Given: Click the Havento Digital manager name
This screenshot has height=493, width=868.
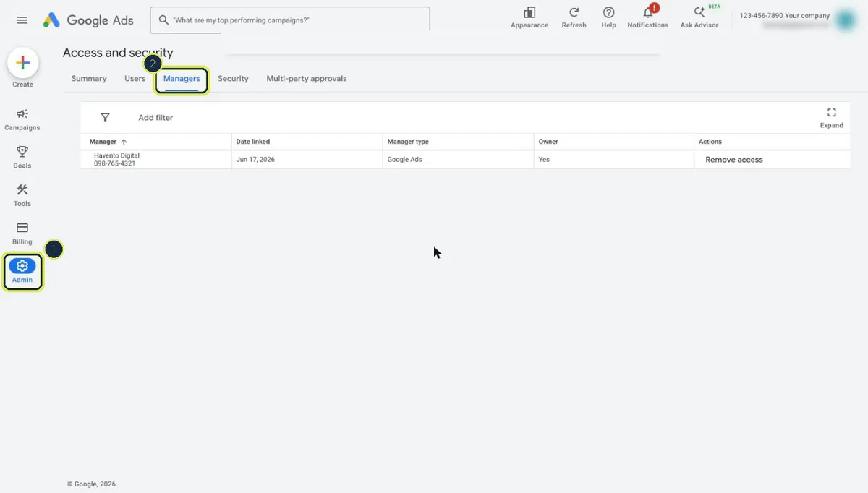Looking at the screenshot, I should (x=116, y=155).
